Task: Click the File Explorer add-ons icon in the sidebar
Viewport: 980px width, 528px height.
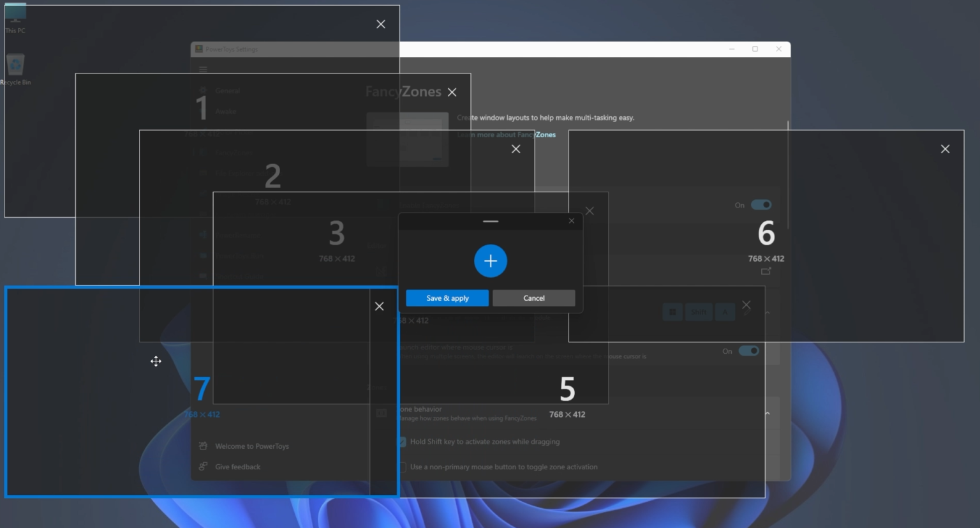Action: click(204, 173)
